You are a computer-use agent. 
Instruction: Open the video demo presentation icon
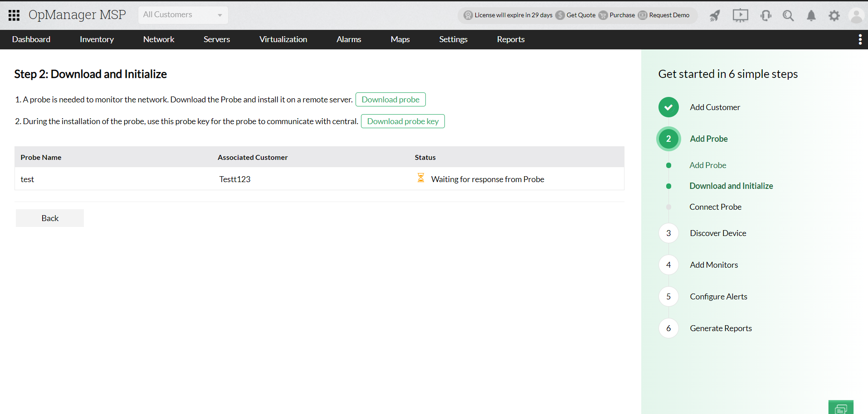coord(740,15)
